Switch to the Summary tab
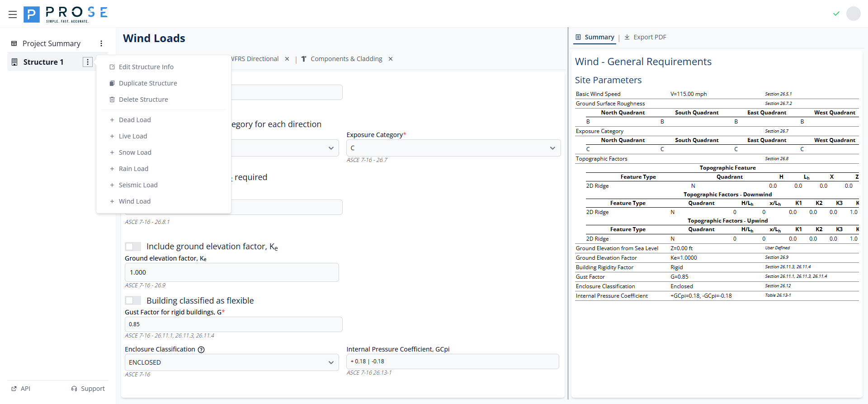 coord(595,37)
